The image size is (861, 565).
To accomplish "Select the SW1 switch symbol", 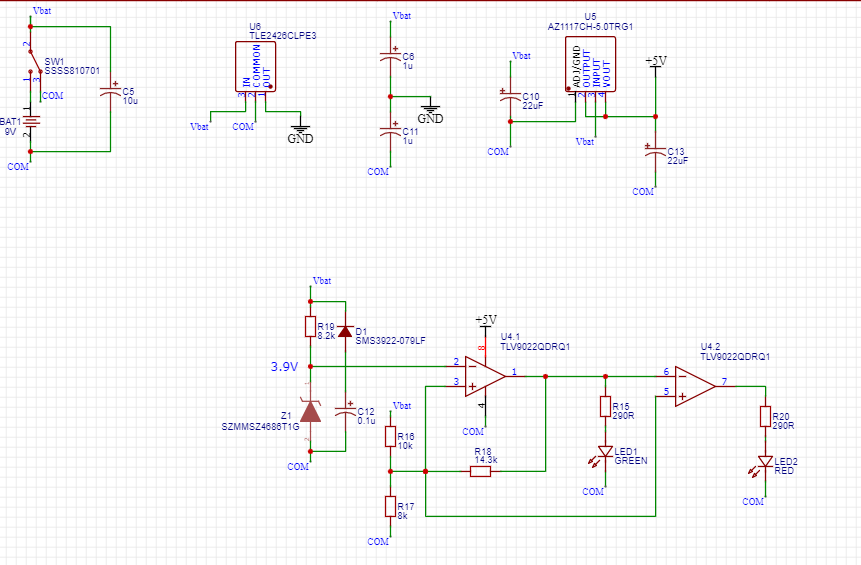I will point(30,64).
